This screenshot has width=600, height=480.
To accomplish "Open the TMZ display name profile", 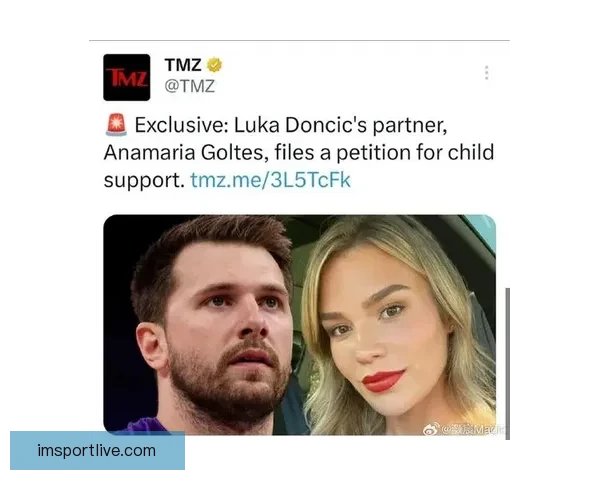I will [x=183, y=65].
